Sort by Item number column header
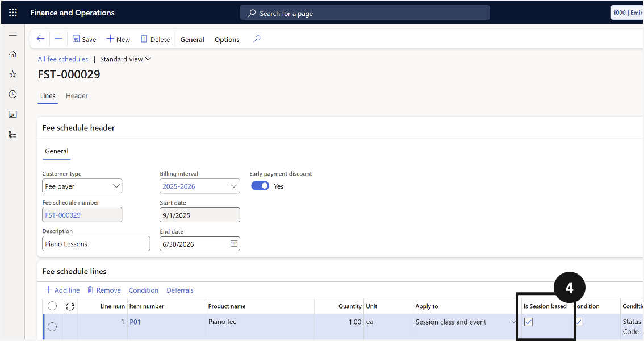Viewport: 644px width, 341px height. 147,306
